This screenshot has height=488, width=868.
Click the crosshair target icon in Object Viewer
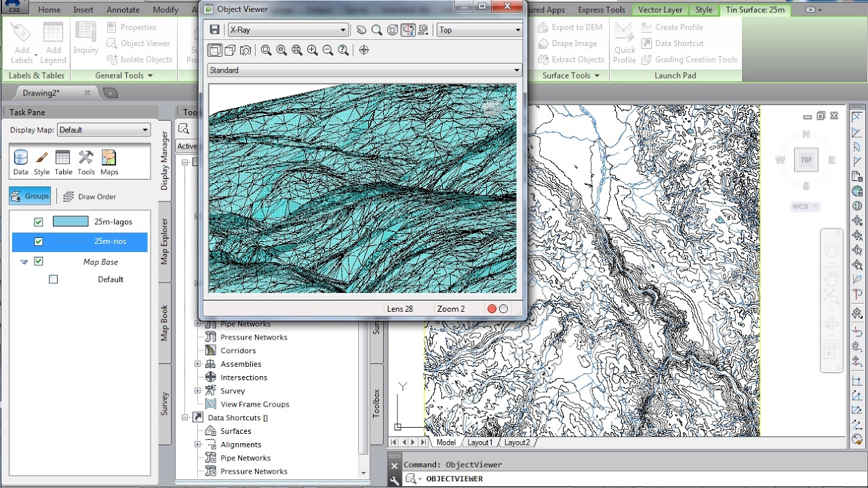pyautogui.click(x=364, y=50)
